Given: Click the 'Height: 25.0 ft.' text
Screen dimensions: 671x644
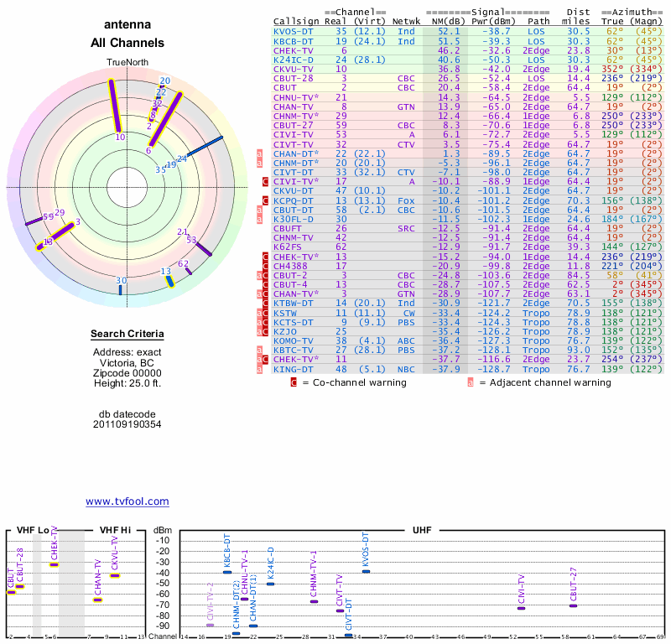Looking at the screenshot, I should [x=127, y=383].
